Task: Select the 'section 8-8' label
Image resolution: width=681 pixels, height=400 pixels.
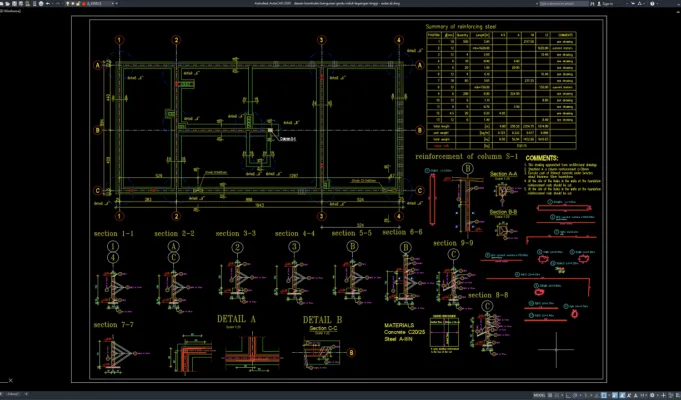Action: pyautogui.click(x=488, y=295)
